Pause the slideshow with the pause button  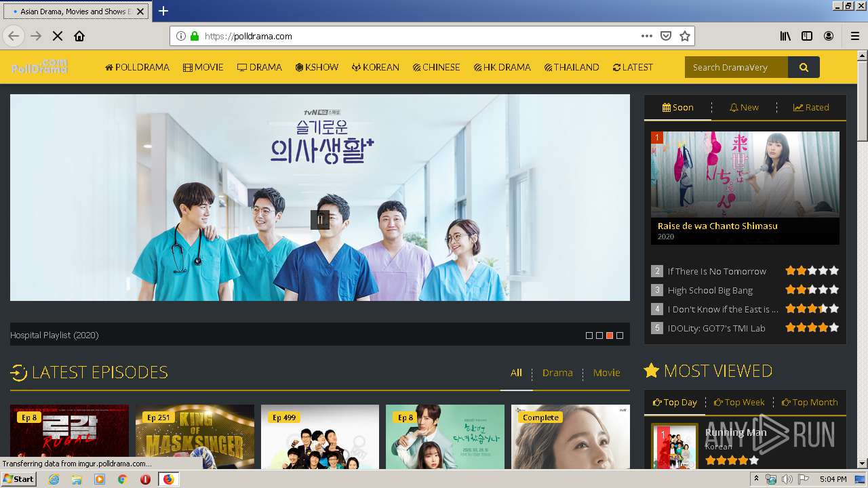[x=320, y=220]
